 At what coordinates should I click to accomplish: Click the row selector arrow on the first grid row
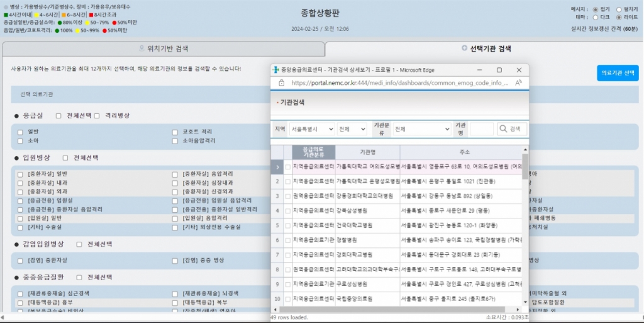pos(277,167)
